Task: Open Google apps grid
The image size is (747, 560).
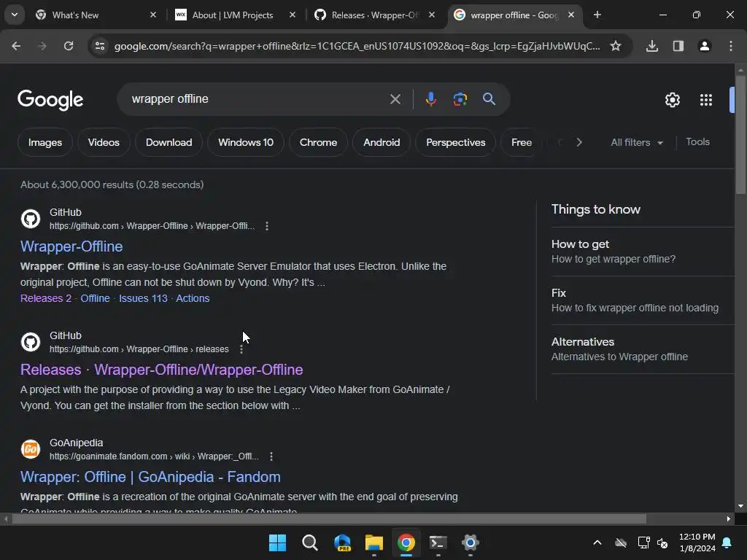Action: coord(706,100)
